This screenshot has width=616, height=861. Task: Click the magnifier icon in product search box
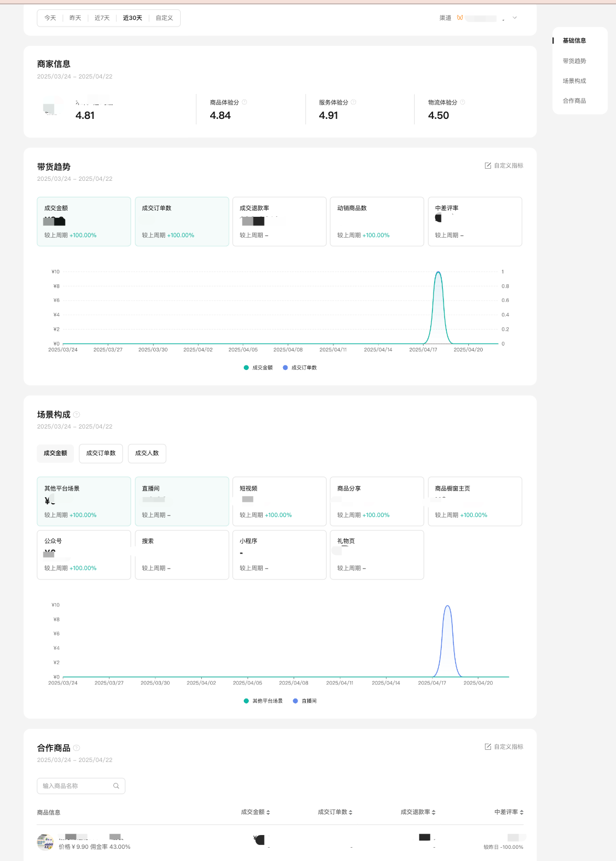[116, 786]
